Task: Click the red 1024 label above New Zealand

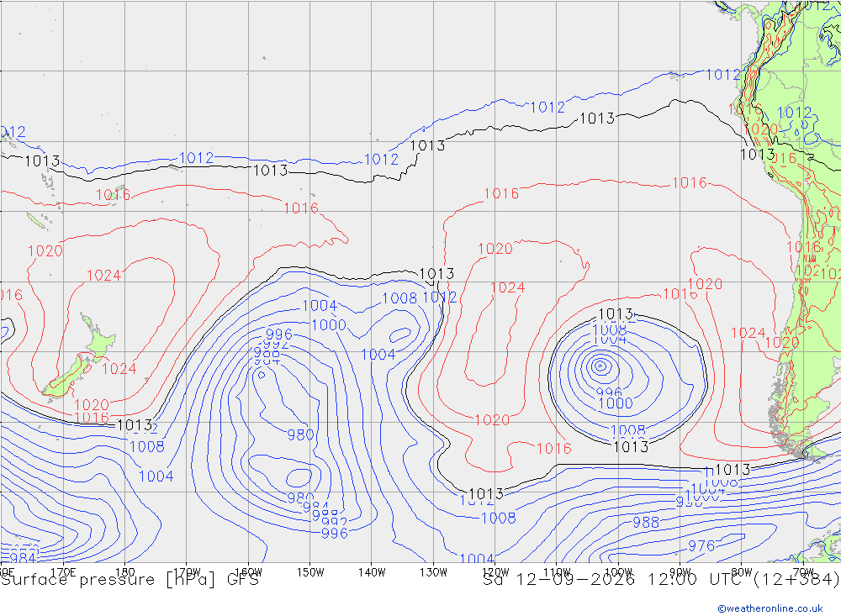Action: tap(103, 275)
